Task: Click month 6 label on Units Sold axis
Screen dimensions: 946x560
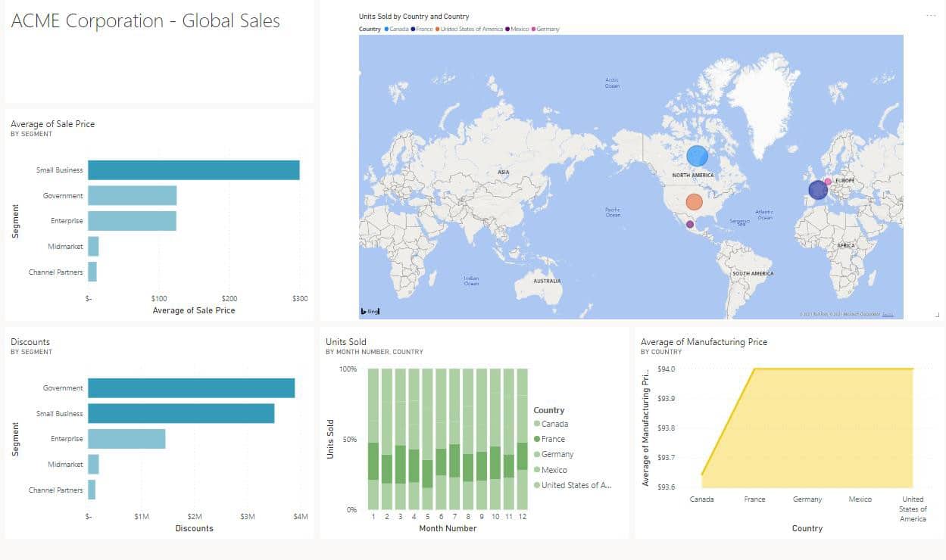Action: [x=440, y=516]
